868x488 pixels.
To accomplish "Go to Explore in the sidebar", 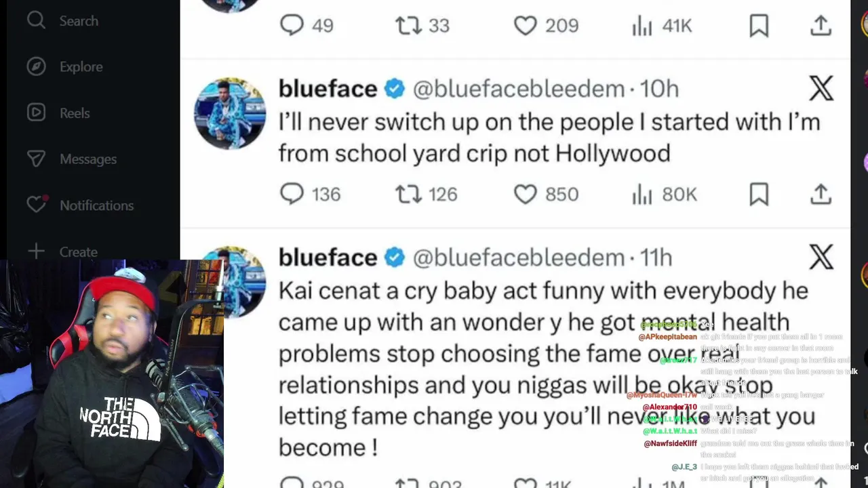I will (37, 67).
